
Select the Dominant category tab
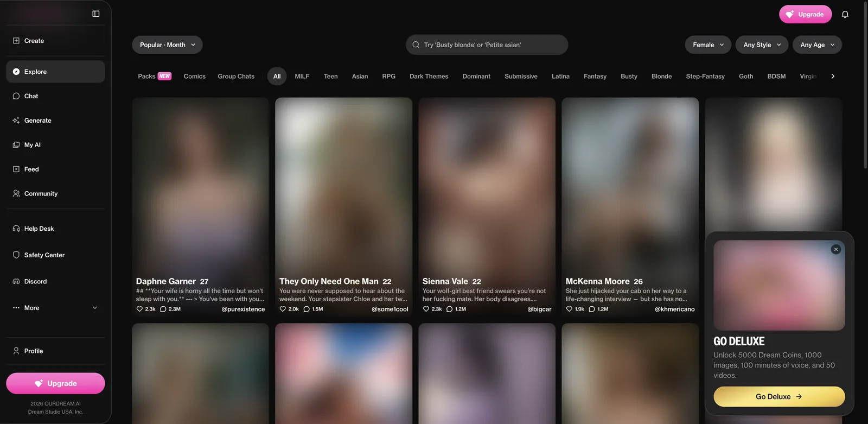pyautogui.click(x=476, y=77)
